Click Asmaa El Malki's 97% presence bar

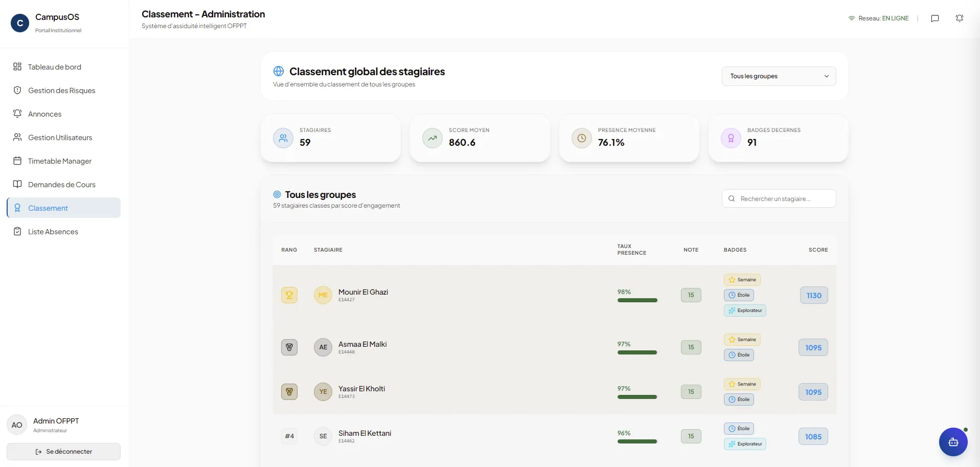pos(637,352)
